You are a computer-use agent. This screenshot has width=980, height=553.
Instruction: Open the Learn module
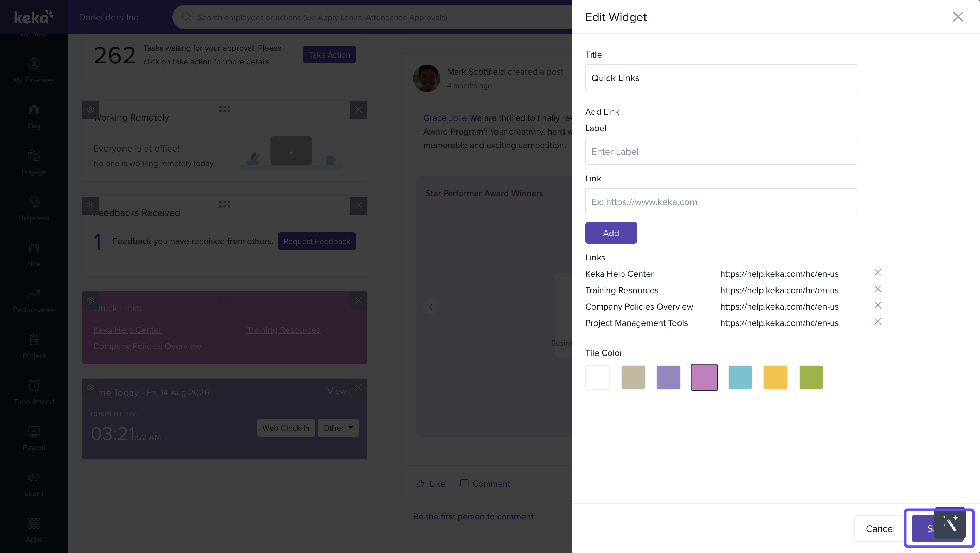click(x=34, y=485)
